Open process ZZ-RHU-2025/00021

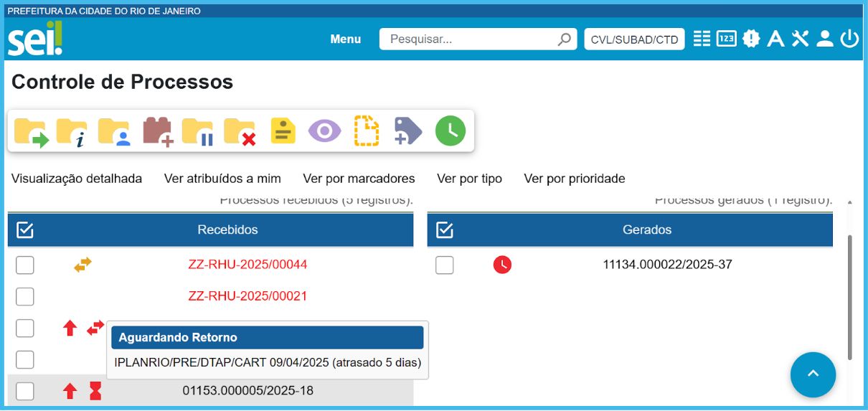point(247,296)
